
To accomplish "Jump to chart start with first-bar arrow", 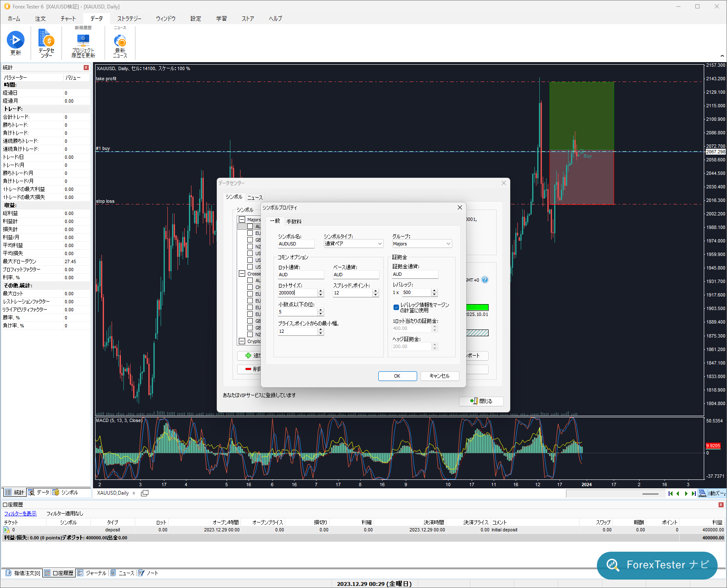I will (670, 493).
